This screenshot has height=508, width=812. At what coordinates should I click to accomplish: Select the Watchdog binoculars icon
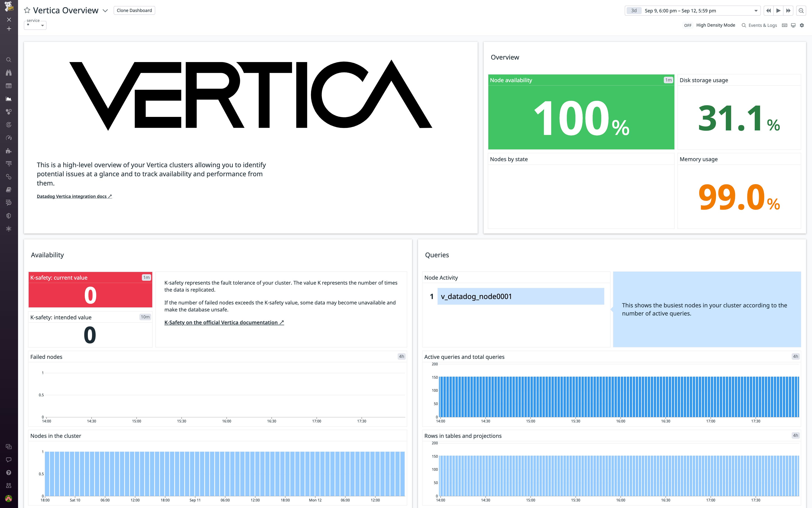(9, 73)
